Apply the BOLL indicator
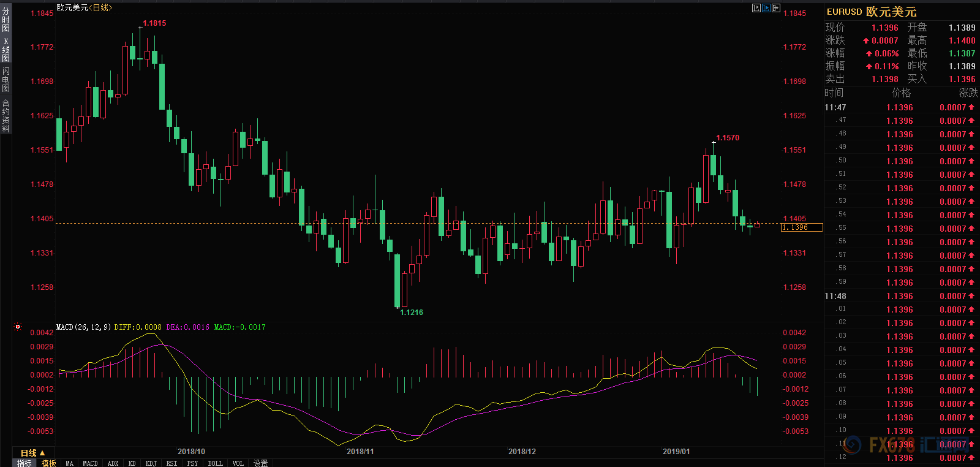Screen dimensions: 980x467 [215, 463]
